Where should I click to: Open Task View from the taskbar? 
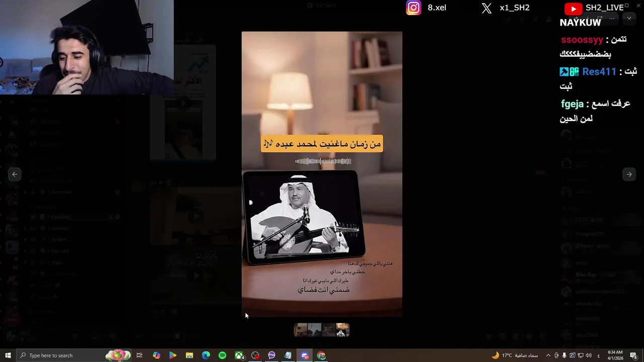coord(139,355)
